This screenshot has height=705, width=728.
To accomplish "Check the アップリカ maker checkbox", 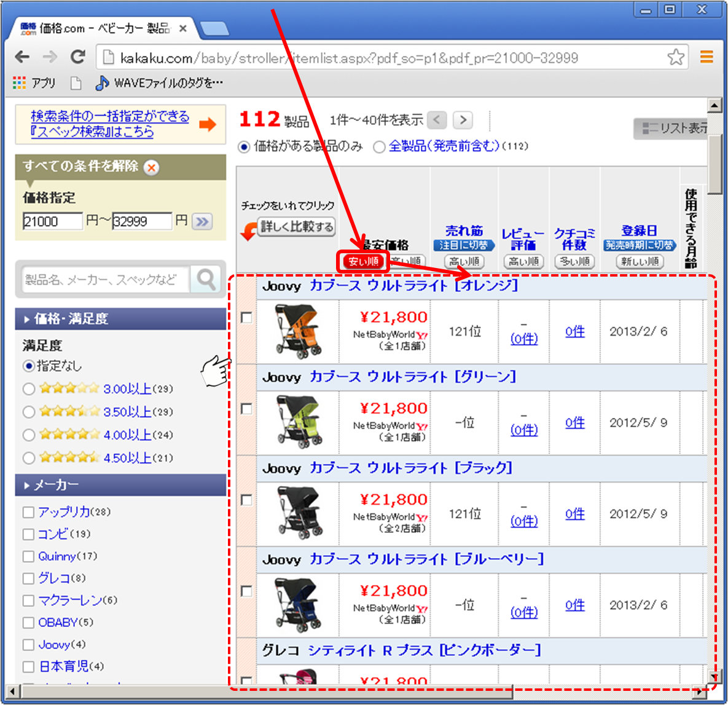I will pyautogui.click(x=28, y=512).
